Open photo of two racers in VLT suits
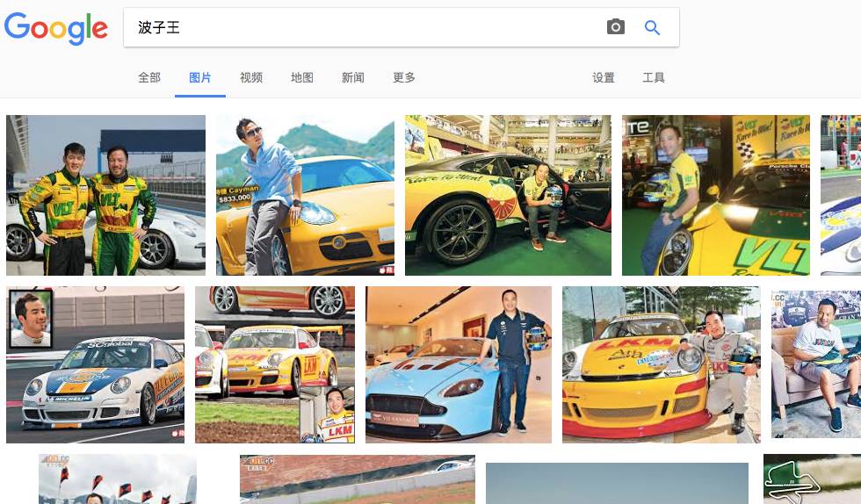This screenshot has height=504, width=861. point(106,195)
